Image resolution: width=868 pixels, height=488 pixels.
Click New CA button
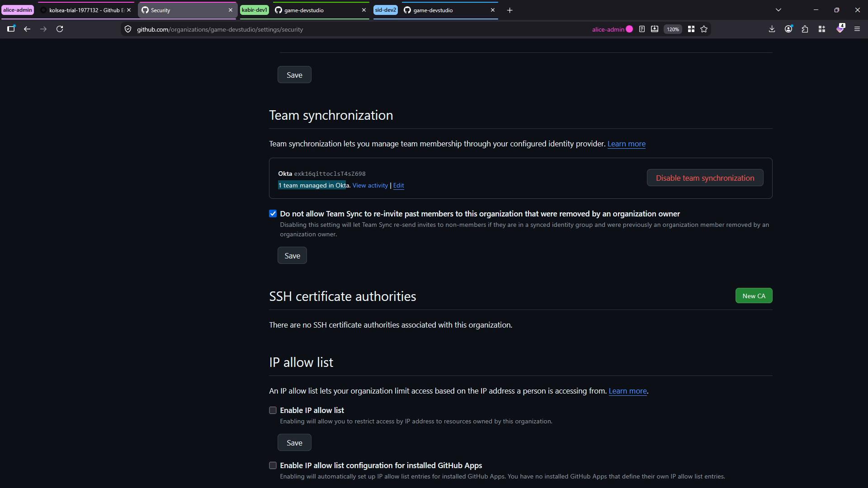(x=754, y=296)
